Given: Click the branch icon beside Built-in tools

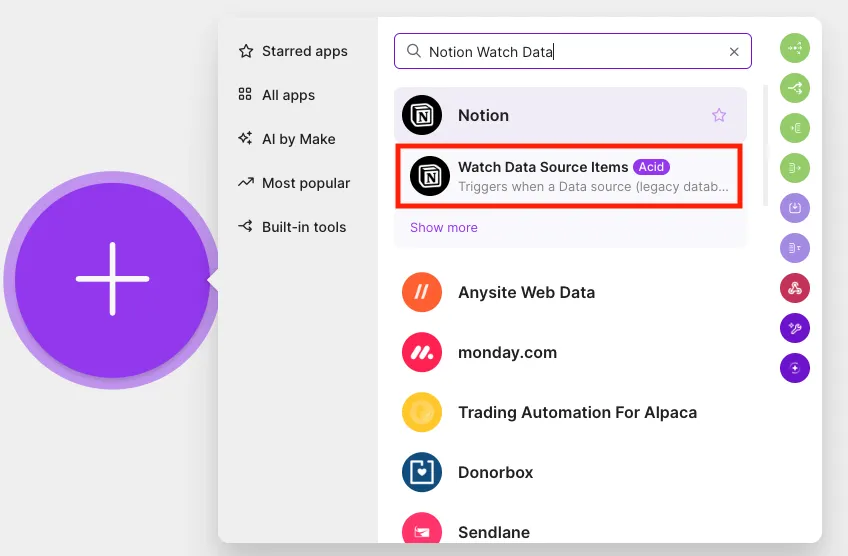Looking at the screenshot, I should tap(246, 226).
